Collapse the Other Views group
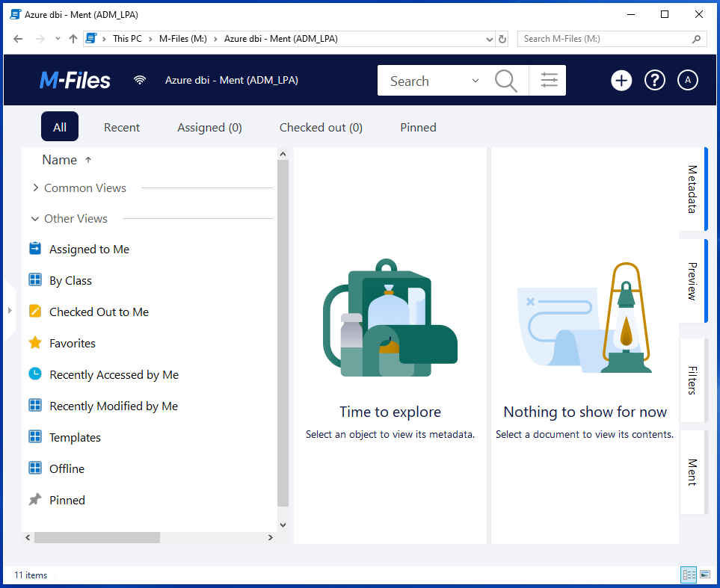Viewport: 720px width, 588px height. pos(35,218)
